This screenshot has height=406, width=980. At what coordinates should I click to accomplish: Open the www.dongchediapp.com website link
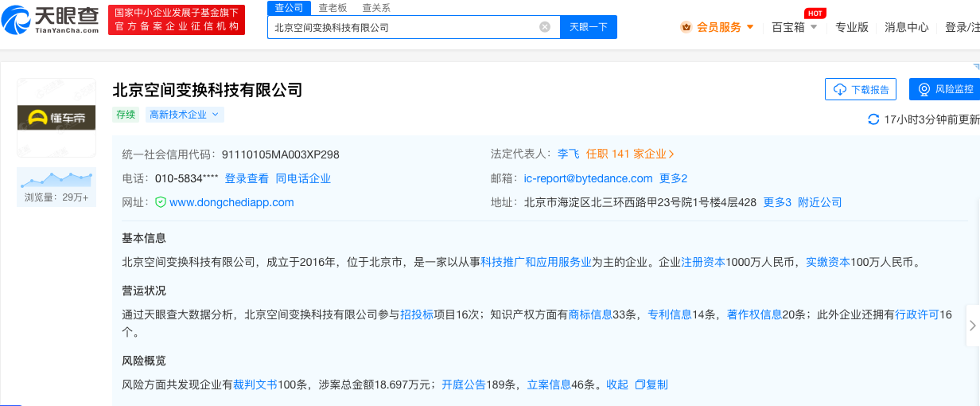pyautogui.click(x=231, y=202)
